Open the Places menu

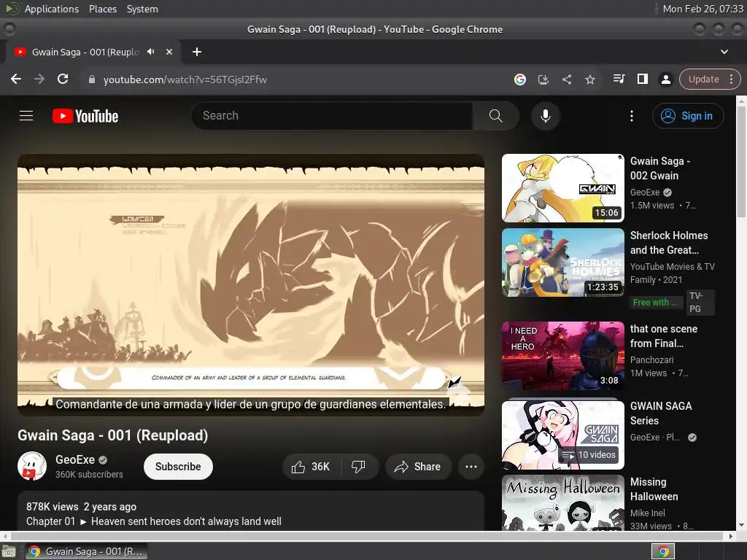[102, 9]
